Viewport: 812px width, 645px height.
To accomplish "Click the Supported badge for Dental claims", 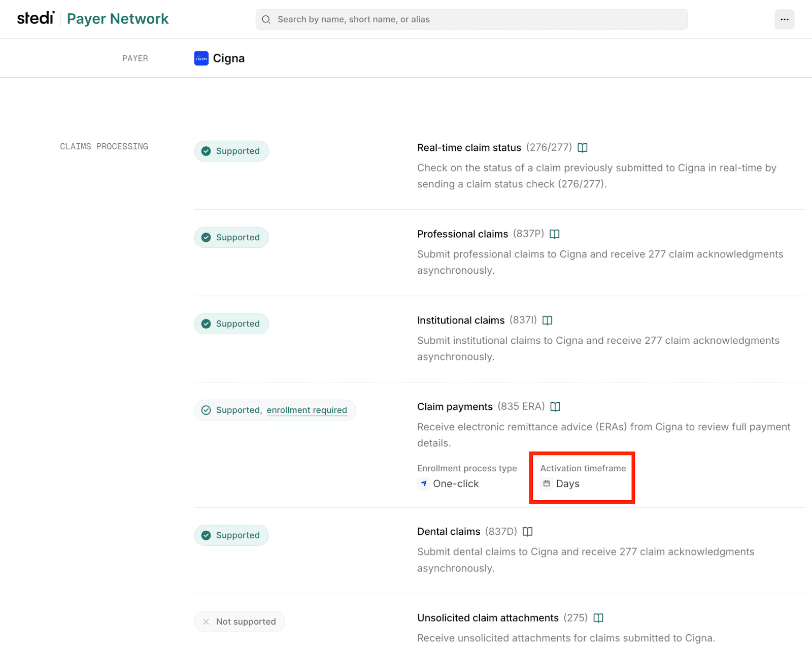I will [x=231, y=535].
